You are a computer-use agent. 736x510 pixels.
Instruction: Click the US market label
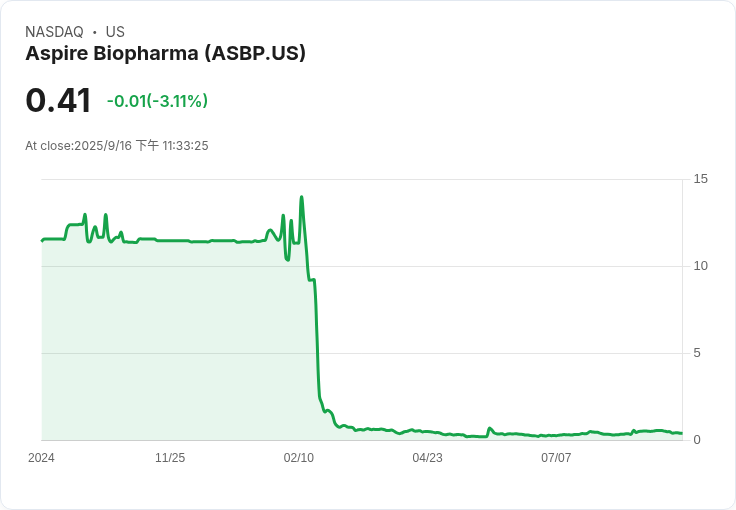115,32
